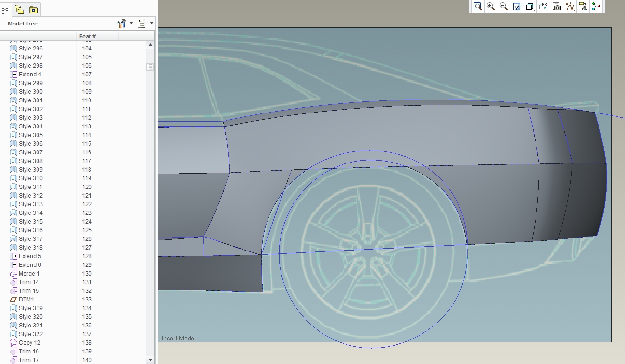Viewport: 625px width, 364px height.
Task: Select the DTM1 datum plane
Action: coord(26,300)
